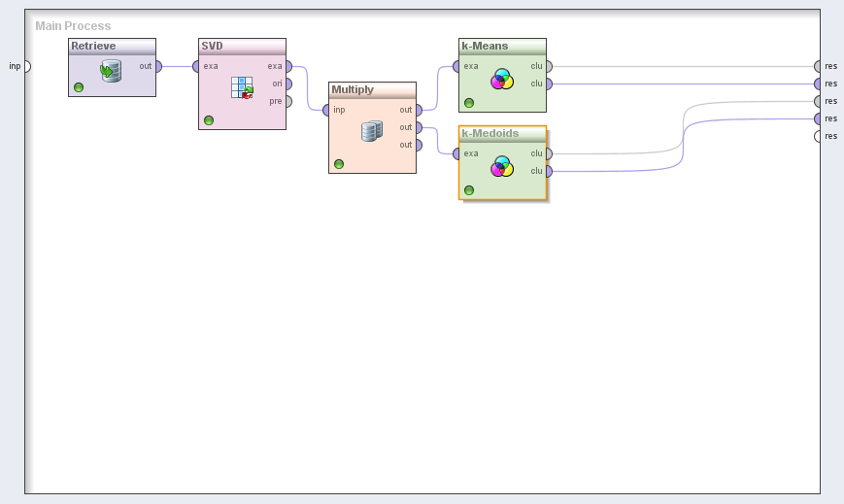The image size is (844, 504).
Task: Click the Retrieve operator's database icon
Action: click(111, 71)
